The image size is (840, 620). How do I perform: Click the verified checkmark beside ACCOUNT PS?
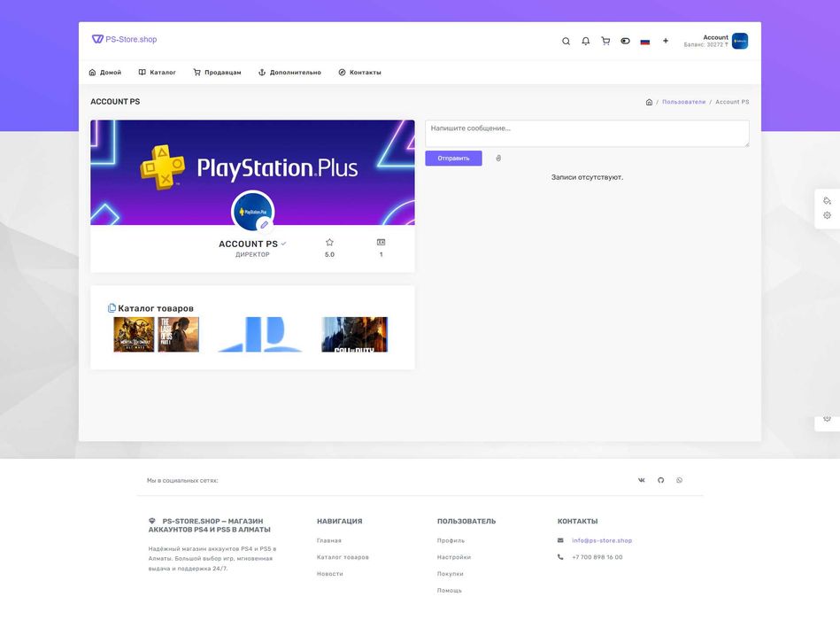[283, 244]
